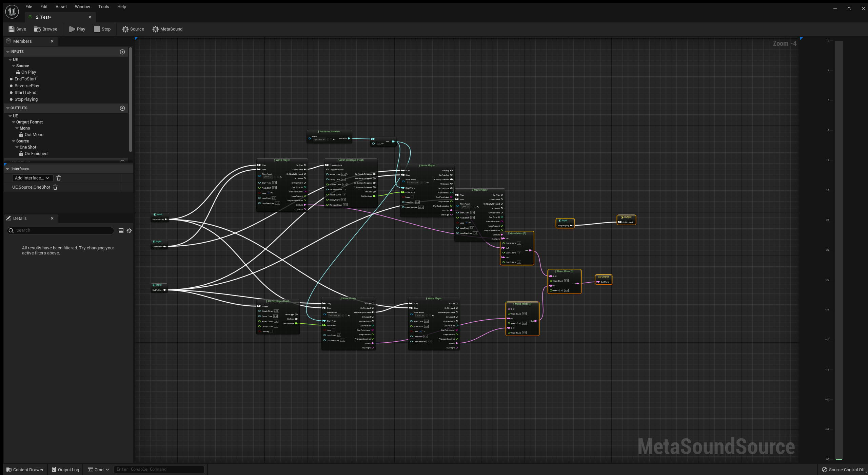
Task: Select the StopPlaying input node in graph
Action: 565,223
